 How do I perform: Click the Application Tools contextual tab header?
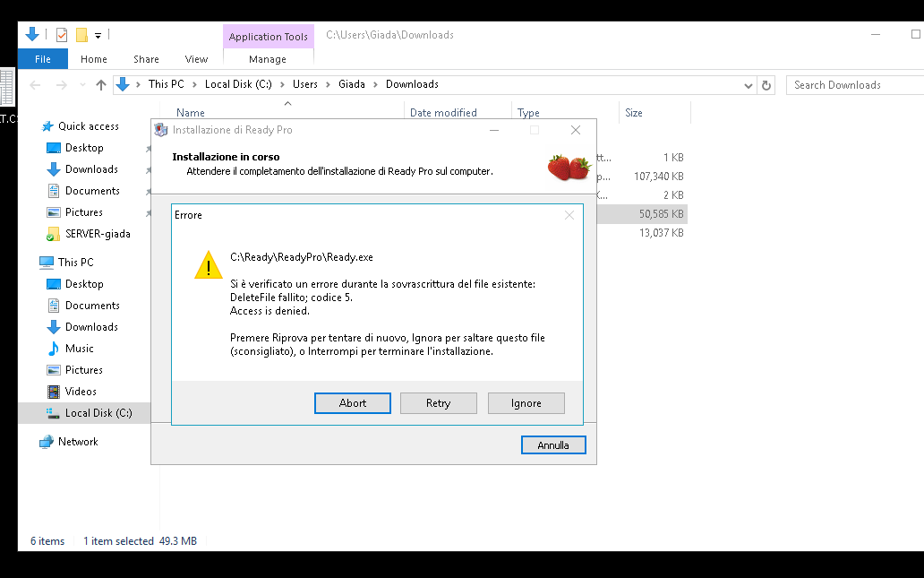tap(268, 37)
